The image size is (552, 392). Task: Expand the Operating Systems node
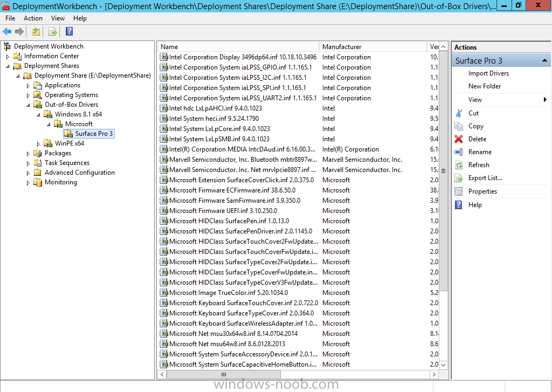coord(28,95)
